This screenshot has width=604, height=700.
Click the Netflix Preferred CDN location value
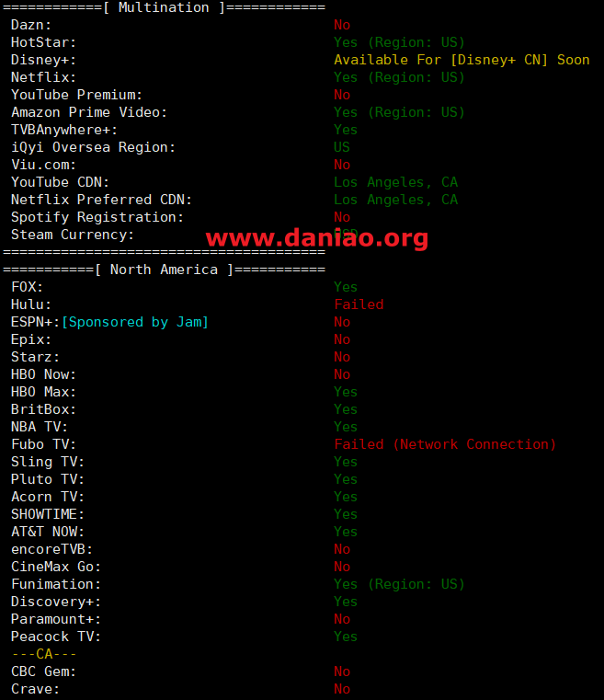pyautogui.click(x=395, y=200)
